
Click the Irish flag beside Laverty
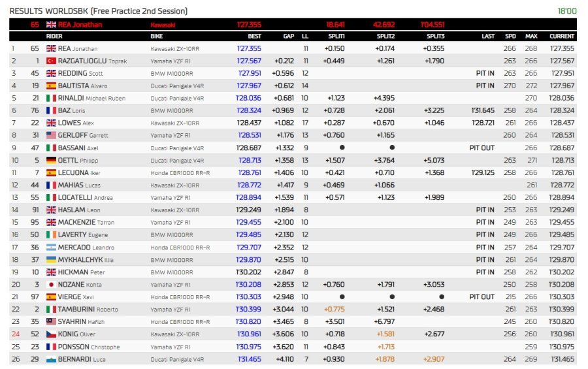[x=51, y=235]
